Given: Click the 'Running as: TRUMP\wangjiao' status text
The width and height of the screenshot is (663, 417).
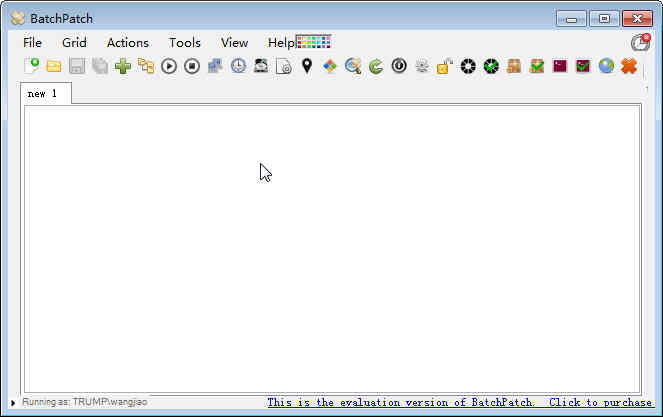Looking at the screenshot, I should click(85, 402).
